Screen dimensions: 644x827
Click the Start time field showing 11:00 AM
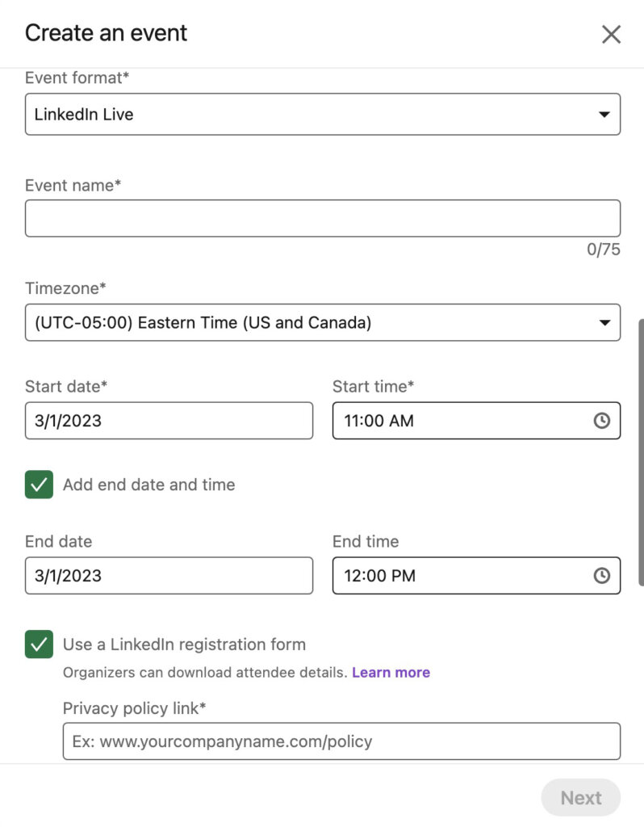pos(476,420)
